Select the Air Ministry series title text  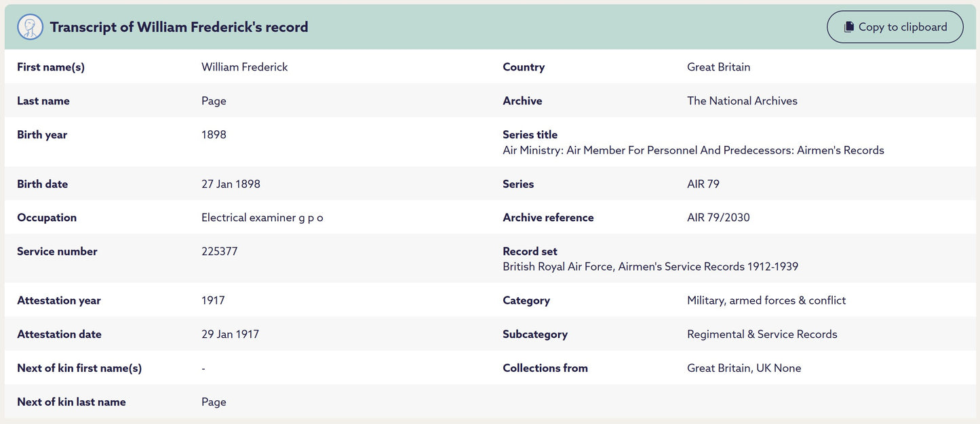click(693, 151)
